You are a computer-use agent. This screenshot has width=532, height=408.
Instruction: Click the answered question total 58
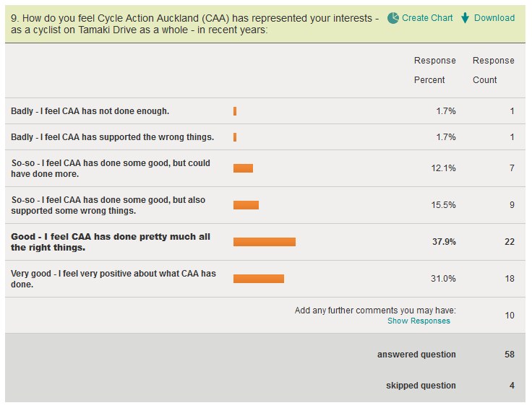pos(510,355)
